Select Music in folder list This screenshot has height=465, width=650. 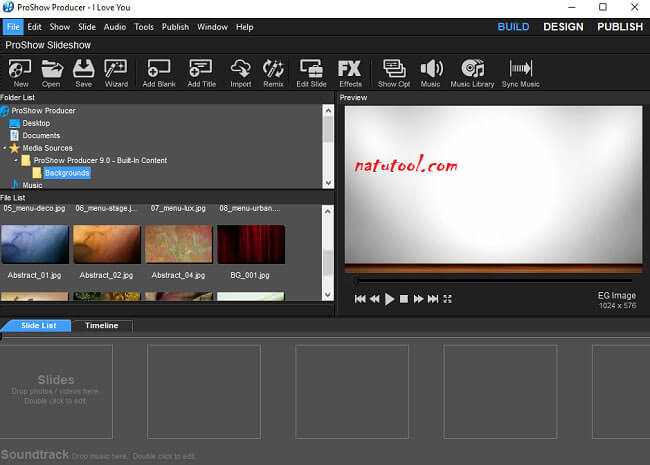click(x=32, y=185)
